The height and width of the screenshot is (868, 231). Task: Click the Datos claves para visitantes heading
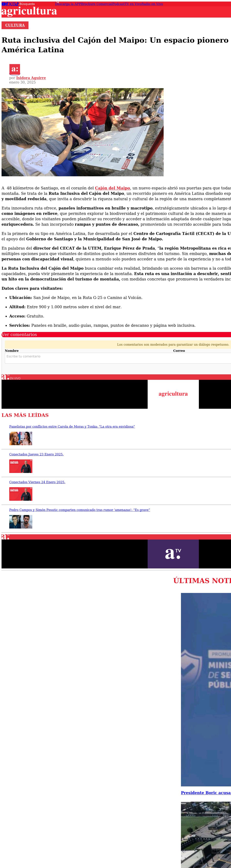(x=32, y=288)
